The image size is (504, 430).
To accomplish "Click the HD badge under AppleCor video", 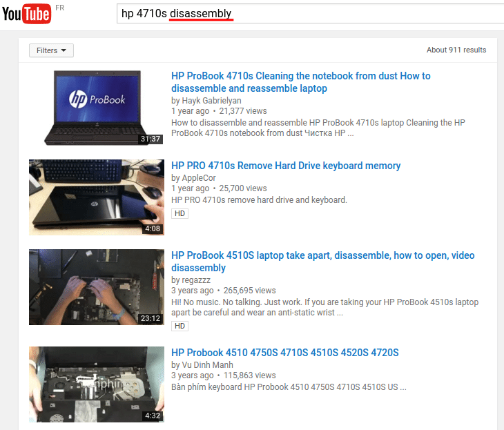I will pos(180,213).
